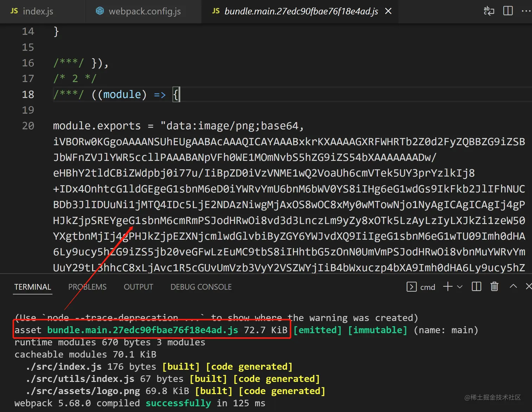Click the JS file icon on bundle.main tab
Screen dimensions: 532x412
tap(216, 11)
